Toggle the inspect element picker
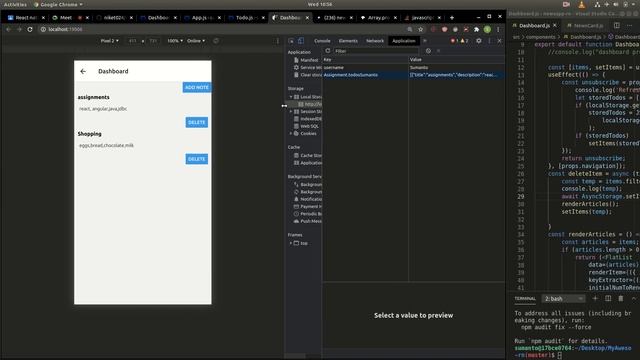Image resolution: width=640 pixels, height=360 pixels. click(291, 41)
